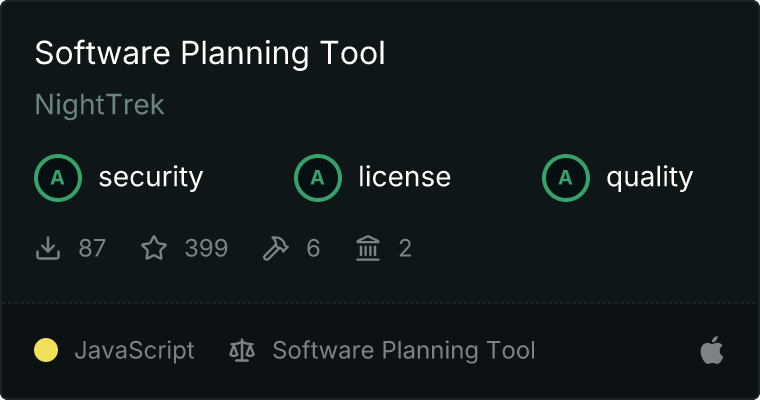760x400 pixels.
Task: Click the resources count 2
Action: (405, 248)
